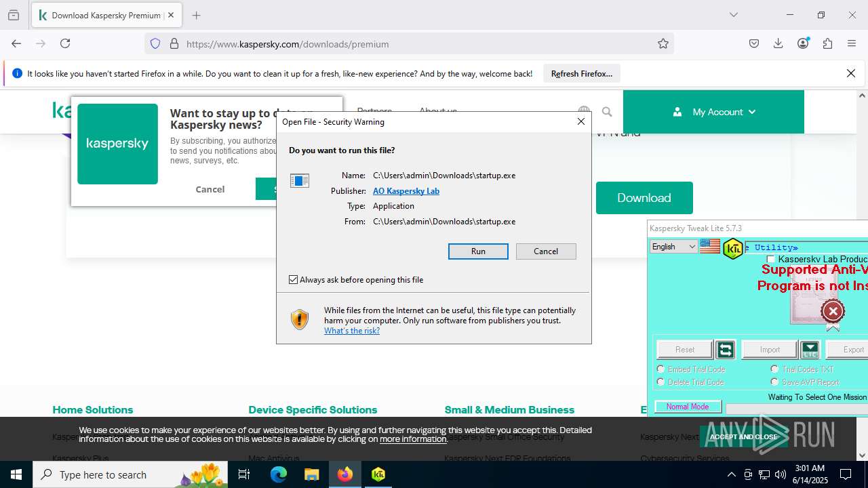Click the reset swap-arrows icon in Kaspersky Tweak
This screenshot has width=868, height=488.
pos(725,350)
